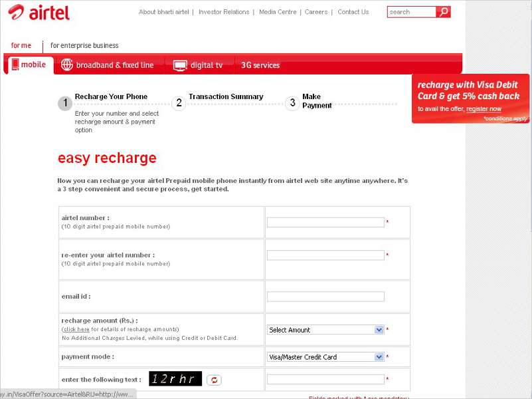532x399 pixels.
Task: Click the 'easy recharge' heading
Action: click(x=107, y=158)
